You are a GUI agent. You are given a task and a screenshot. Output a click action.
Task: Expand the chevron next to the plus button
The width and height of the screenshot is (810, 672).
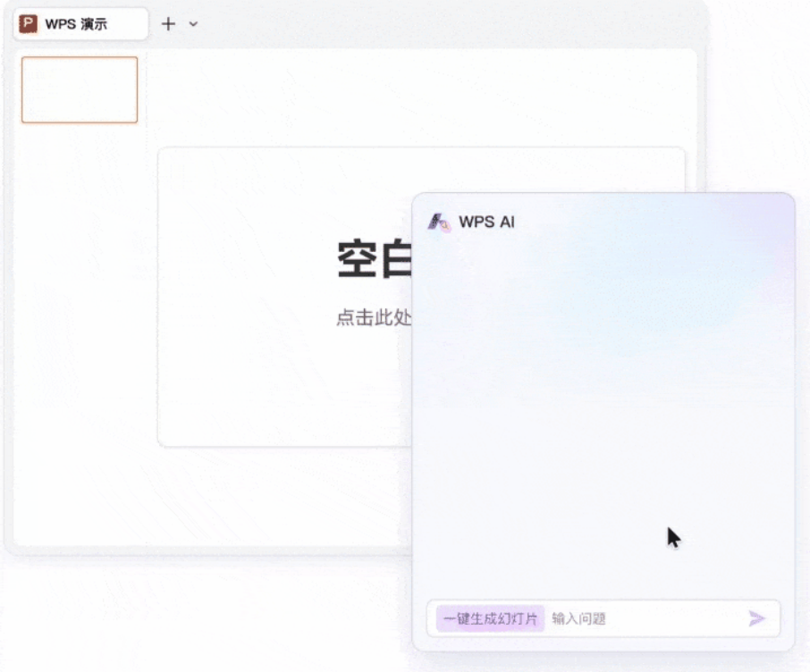(x=193, y=24)
